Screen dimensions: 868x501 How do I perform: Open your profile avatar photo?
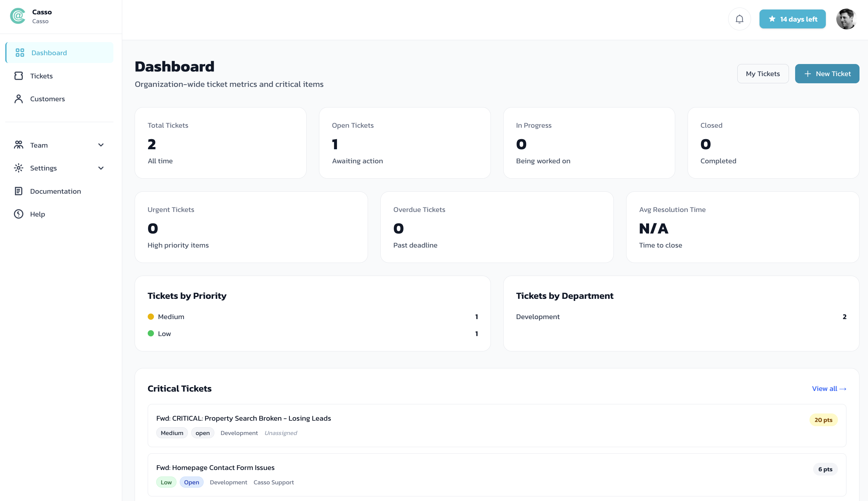(846, 19)
